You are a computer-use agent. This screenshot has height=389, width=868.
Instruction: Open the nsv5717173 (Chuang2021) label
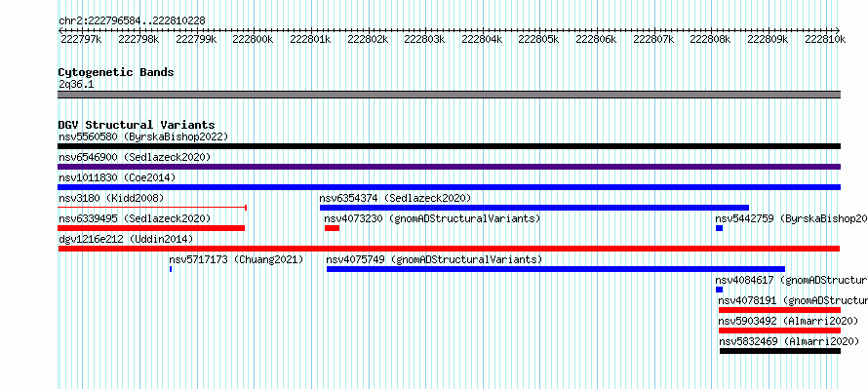(236, 259)
